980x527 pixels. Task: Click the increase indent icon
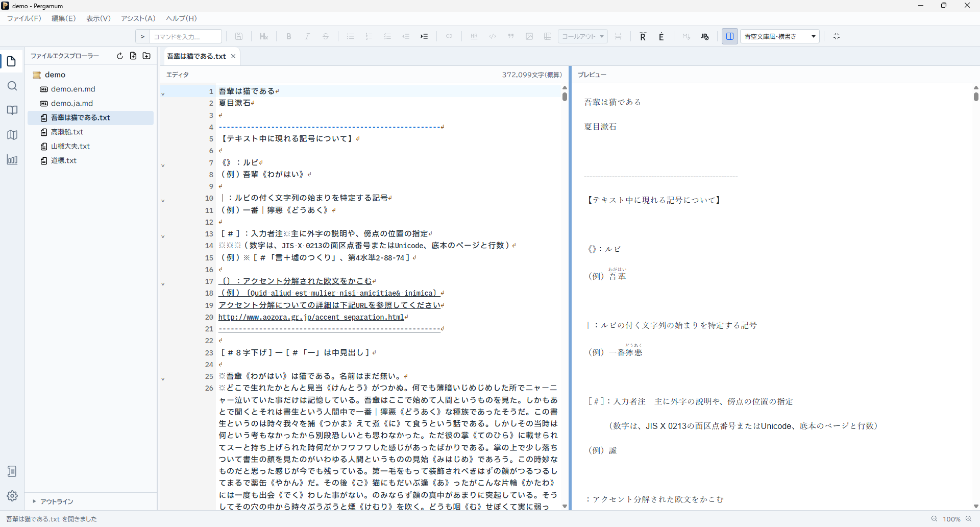424,36
